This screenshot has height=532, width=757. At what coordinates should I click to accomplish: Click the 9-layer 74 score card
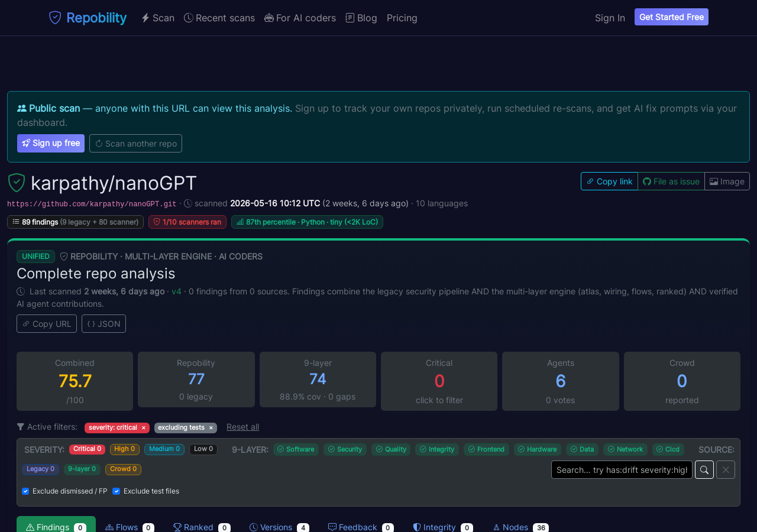(318, 379)
